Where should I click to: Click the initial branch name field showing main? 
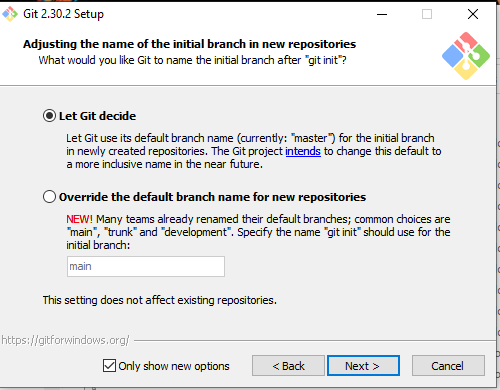146,266
